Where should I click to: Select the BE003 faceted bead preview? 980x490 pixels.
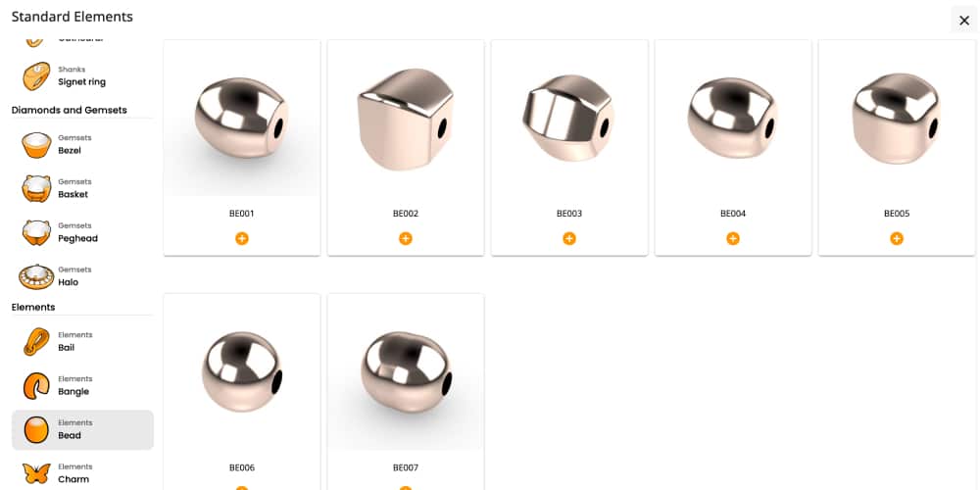(569, 119)
